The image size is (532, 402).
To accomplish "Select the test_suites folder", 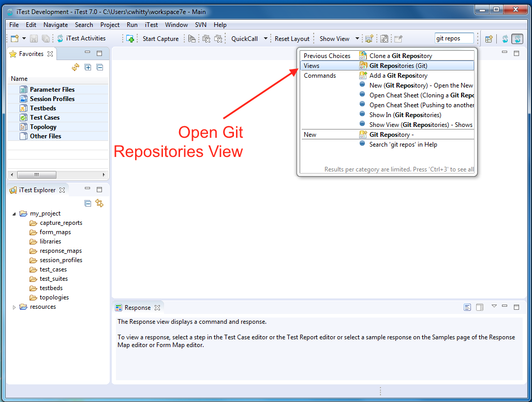I will 49,279.
